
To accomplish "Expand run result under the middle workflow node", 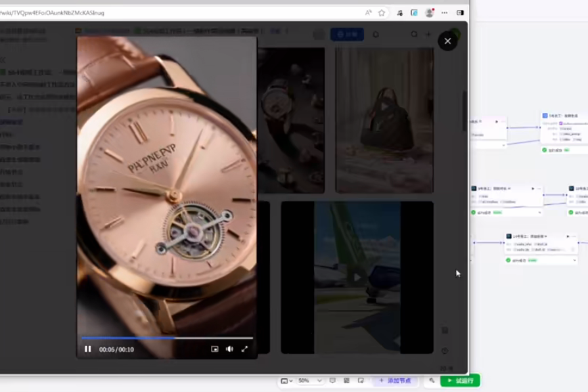I will [x=539, y=213].
